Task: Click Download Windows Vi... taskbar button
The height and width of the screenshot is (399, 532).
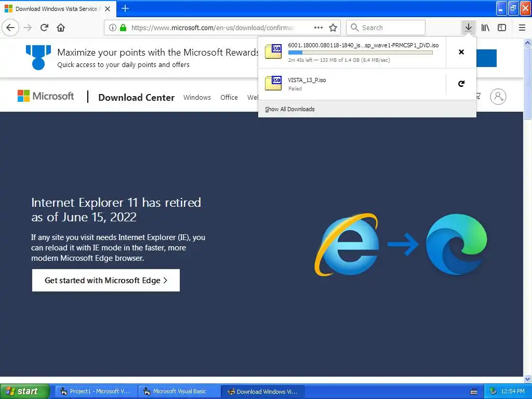Action: coord(262,391)
